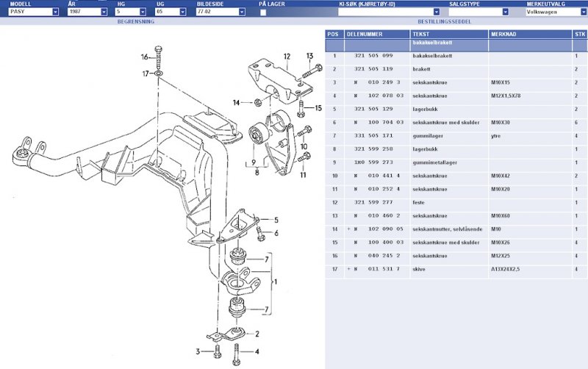Screen dimensions: 588x369
Task: Expand MERKEUTVALG dropdown showing Volkswagen
Action: 556,12
